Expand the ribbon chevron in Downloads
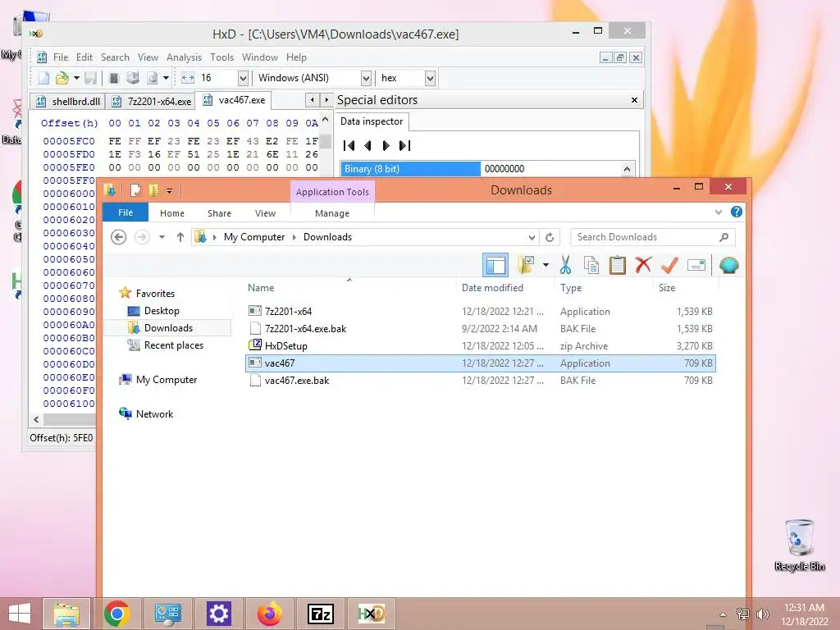The width and height of the screenshot is (840, 630). [x=719, y=212]
